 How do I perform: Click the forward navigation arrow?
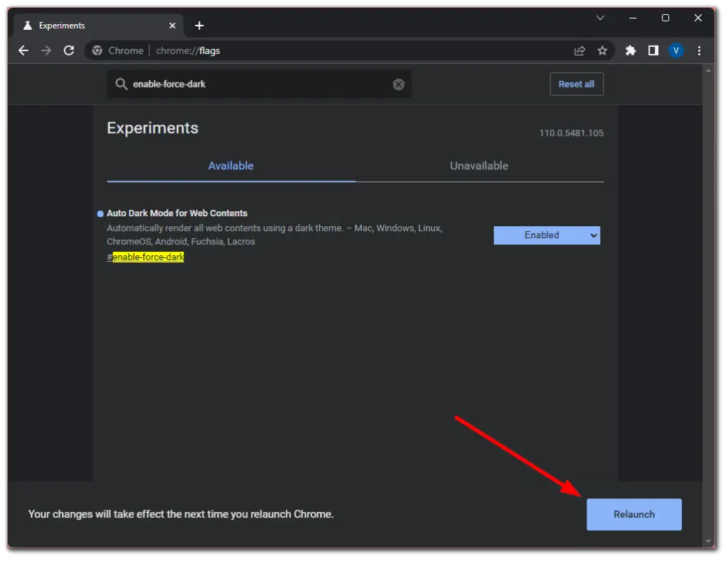click(x=45, y=50)
